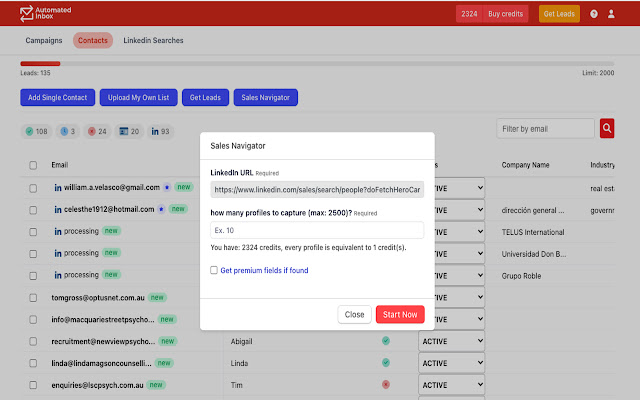Click the blue Get Leads button

click(x=205, y=98)
